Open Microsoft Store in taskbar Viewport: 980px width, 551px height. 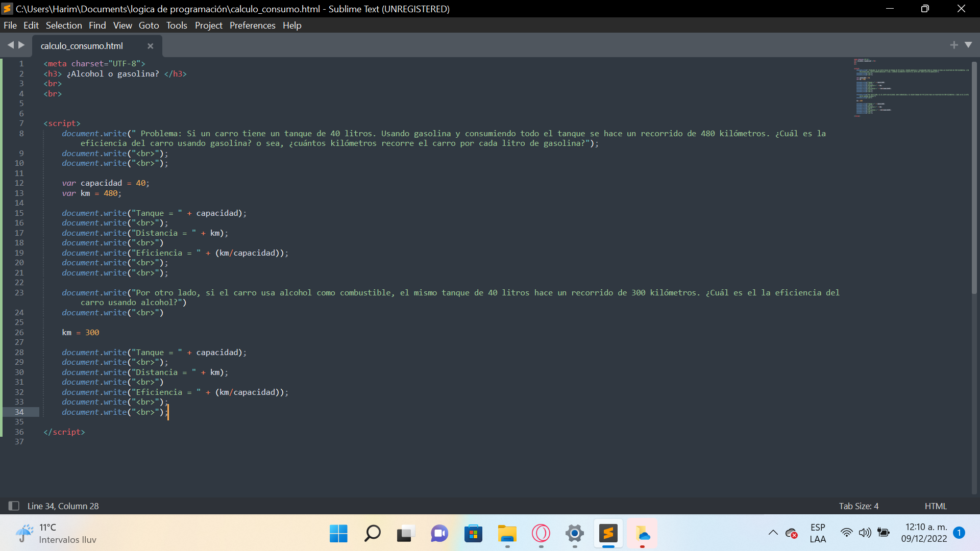[x=473, y=534]
